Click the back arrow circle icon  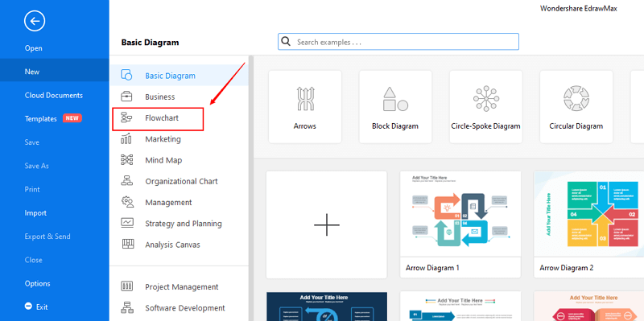(x=35, y=22)
